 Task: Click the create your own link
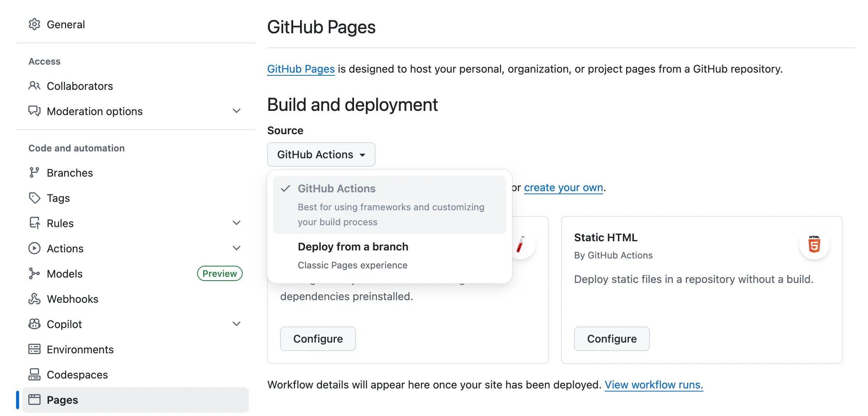tap(563, 188)
